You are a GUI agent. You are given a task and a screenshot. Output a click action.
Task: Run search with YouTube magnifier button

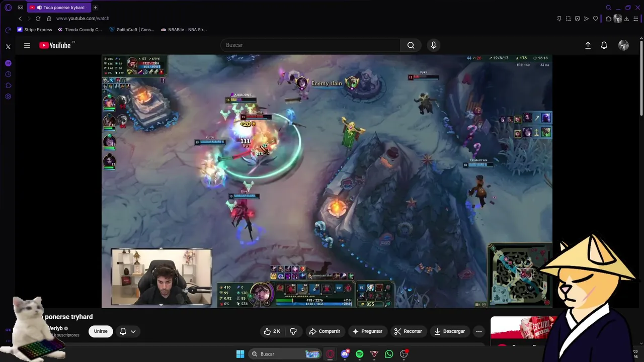tap(411, 45)
